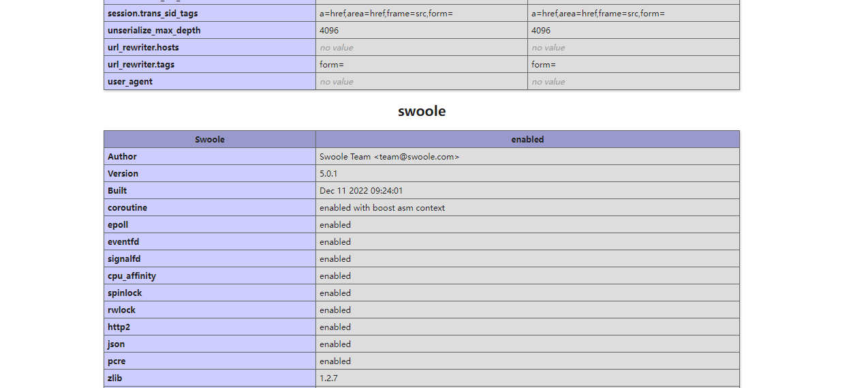Viewport: 868px width, 388px height.
Task: Click the 'swoole' section heading
Action: pos(422,111)
